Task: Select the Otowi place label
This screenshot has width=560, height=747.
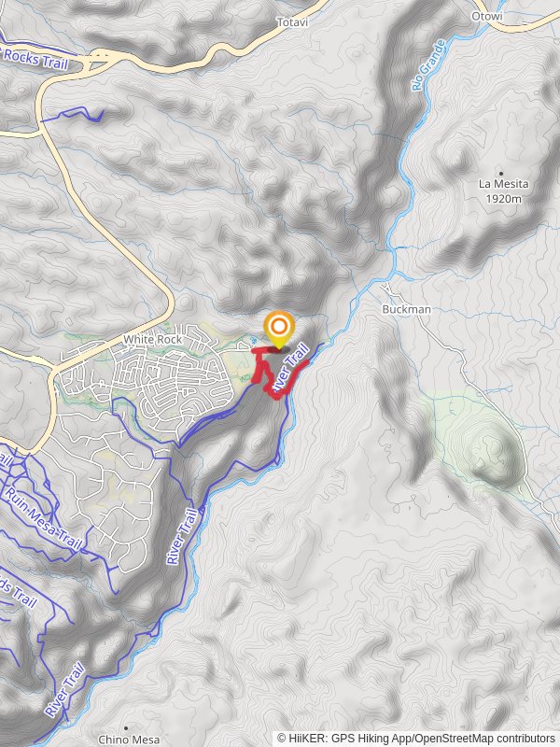Action: click(487, 16)
